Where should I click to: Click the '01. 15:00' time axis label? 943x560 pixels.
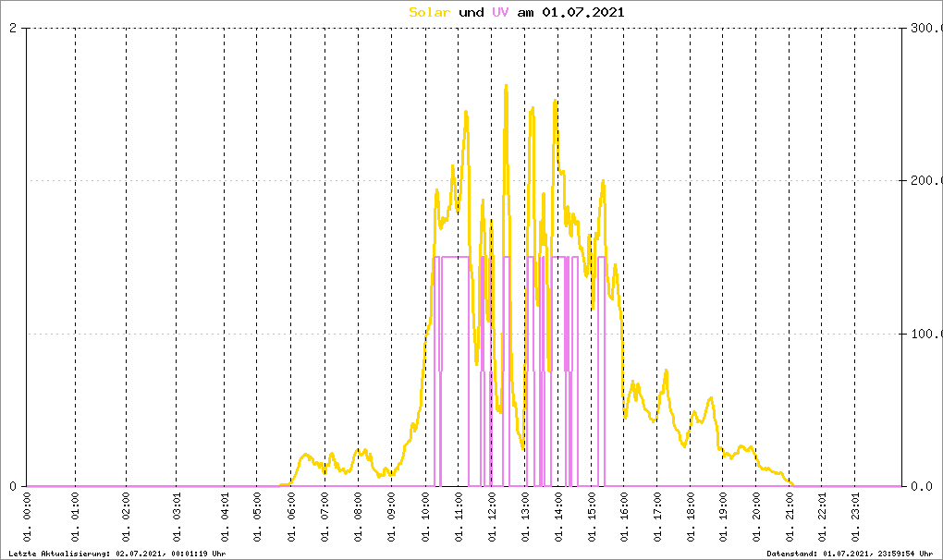[x=591, y=517]
